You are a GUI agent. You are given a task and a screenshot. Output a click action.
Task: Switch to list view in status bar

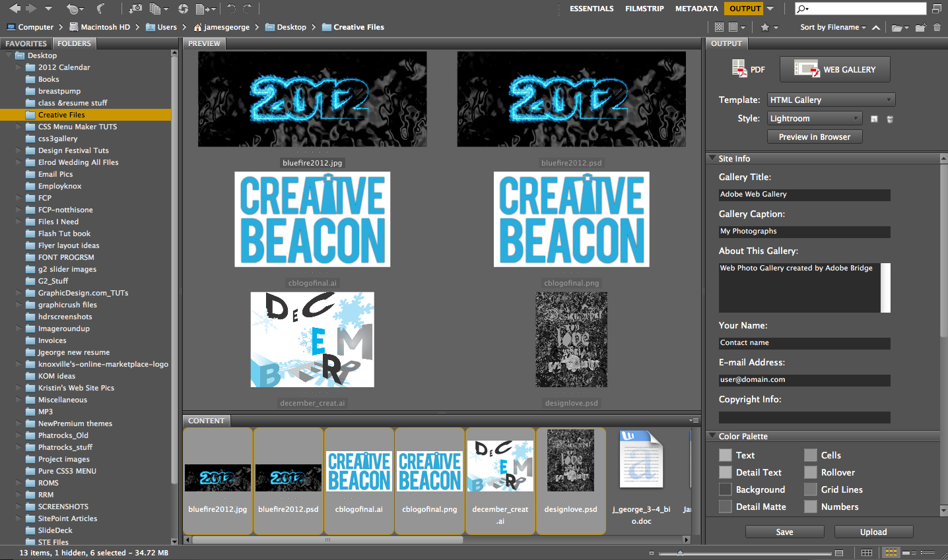pos(928,553)
